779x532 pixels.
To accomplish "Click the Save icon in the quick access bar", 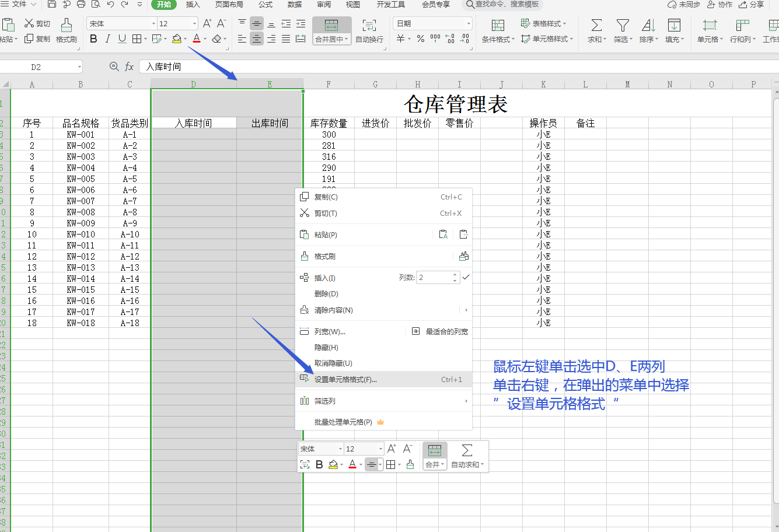I will (x=52, y=5).
